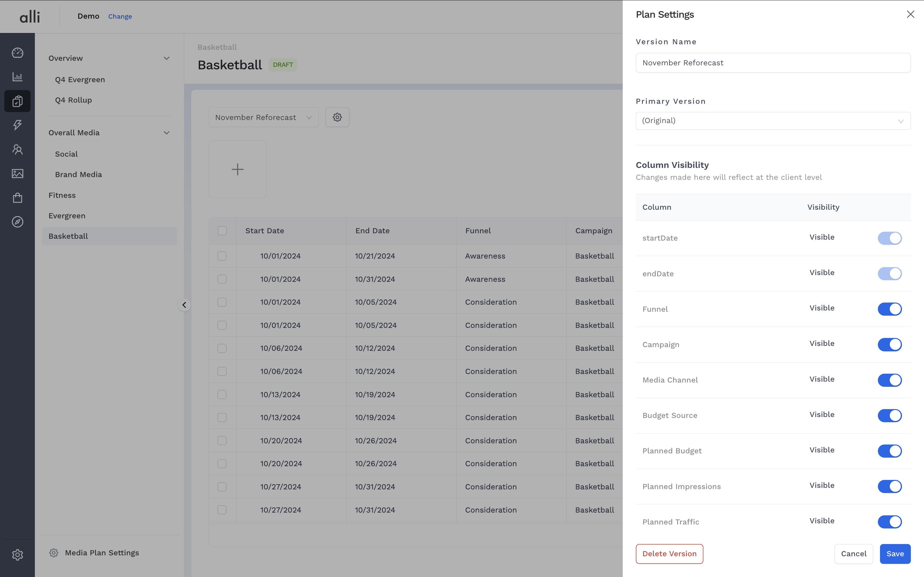
Task: Click the Change client link
Action: click(120, 16)
